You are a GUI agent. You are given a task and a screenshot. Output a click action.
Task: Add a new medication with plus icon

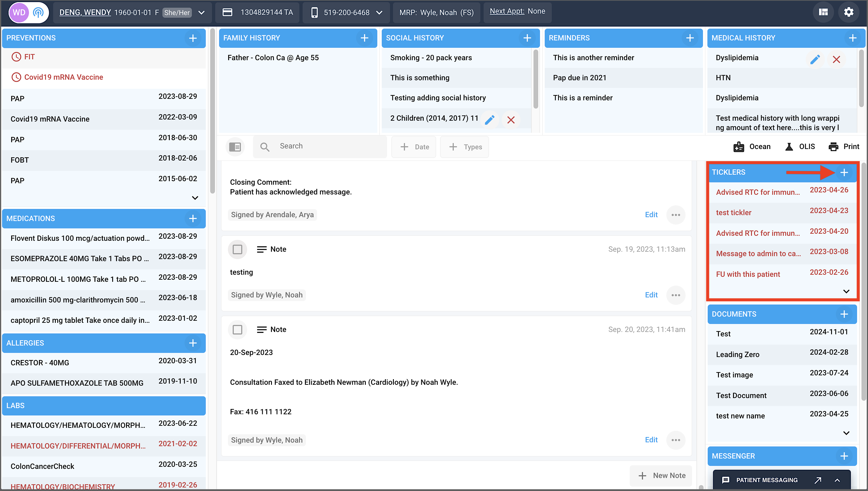coord(192,219)
